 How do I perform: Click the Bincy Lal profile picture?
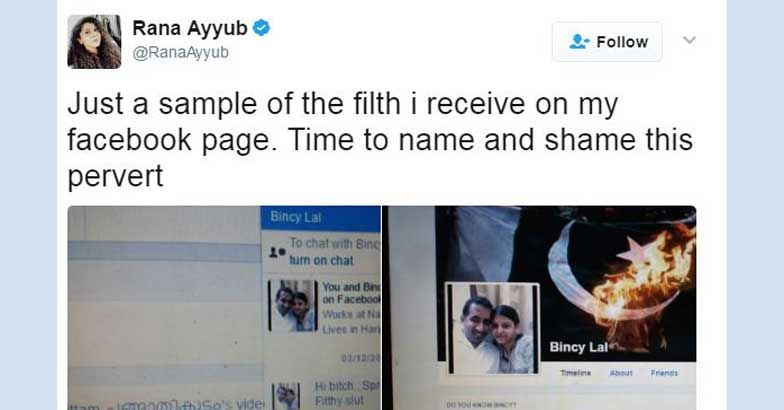493,328
